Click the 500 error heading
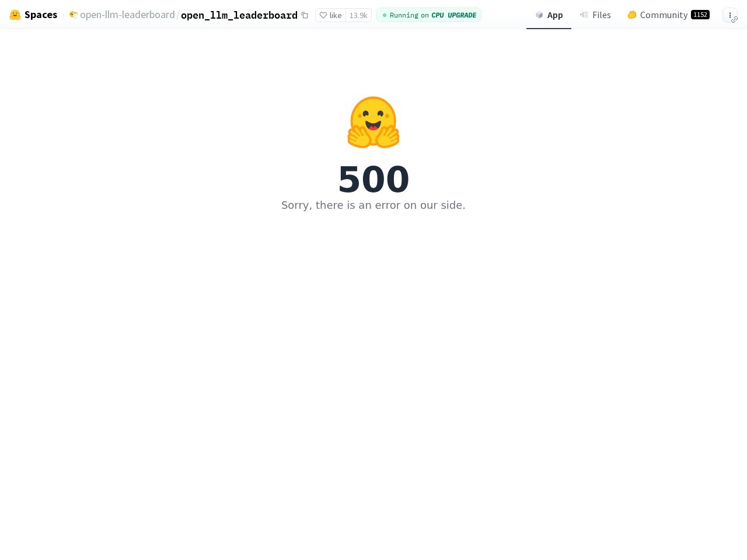This screenshot has width=747, height=560. click(373, 179)
